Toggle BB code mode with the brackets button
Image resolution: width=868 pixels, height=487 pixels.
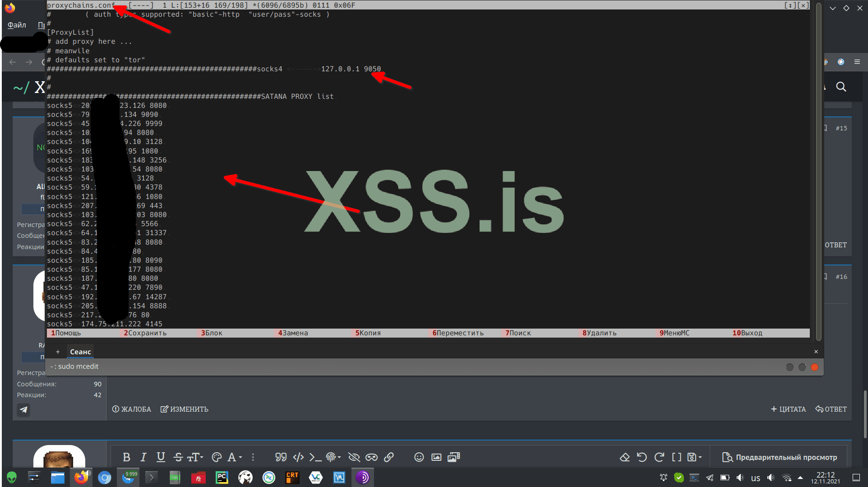coord(676,457)
